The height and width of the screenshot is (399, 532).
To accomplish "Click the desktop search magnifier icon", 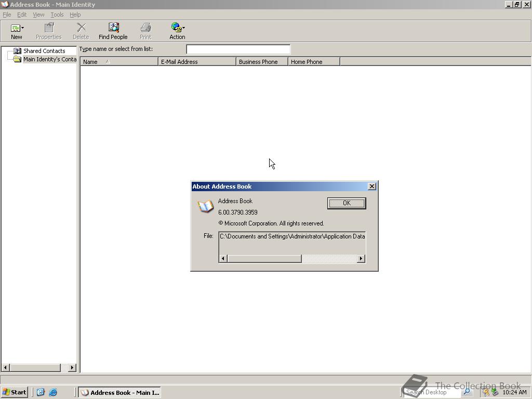I will (467, 392).
